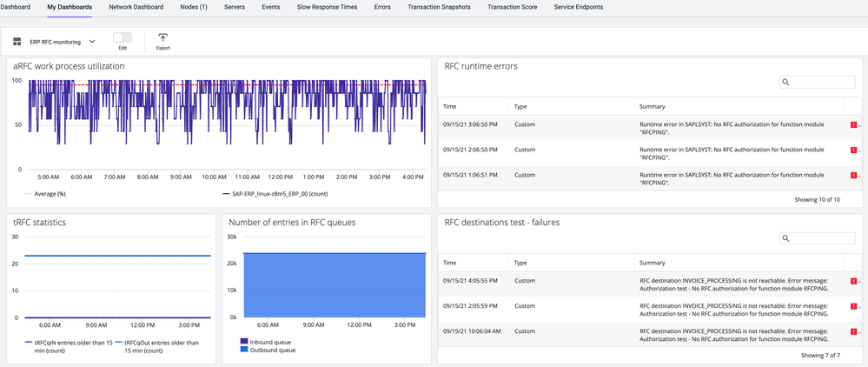The width and height of the screenshot is (868, 367).
Task: Toggle tRFCqOut entries legend series
Action: [x=157, y=346]
